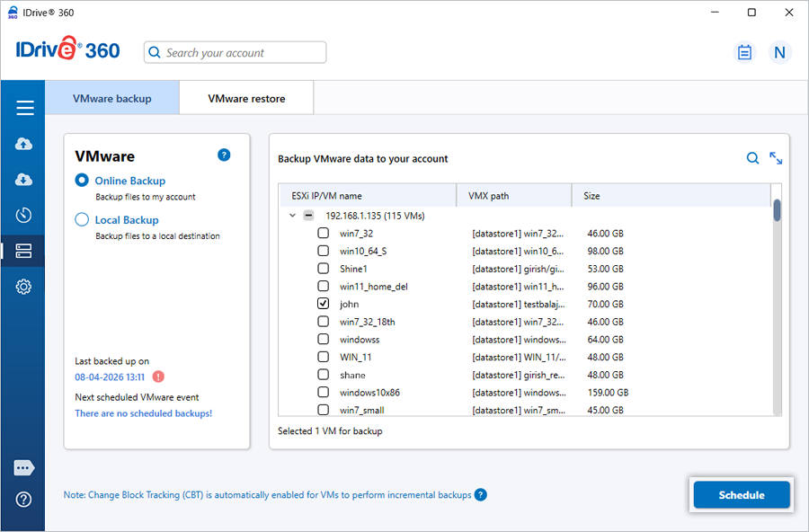Select the Local Backup radio button

pos(82,219)
